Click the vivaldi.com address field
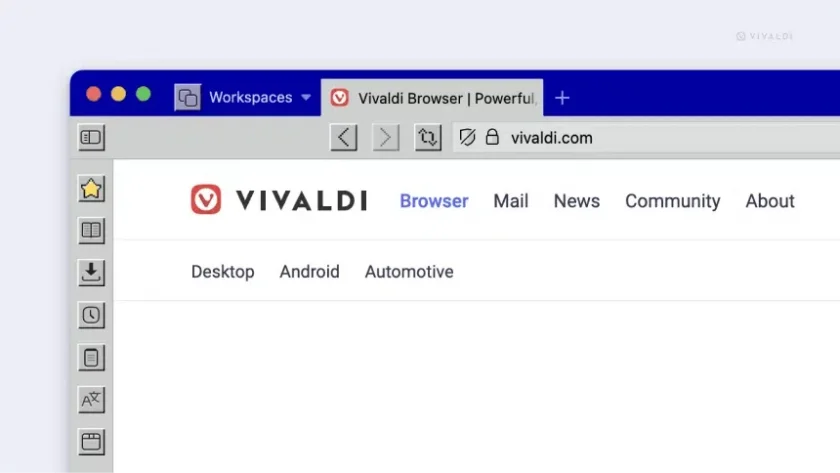 pos(647,138)
